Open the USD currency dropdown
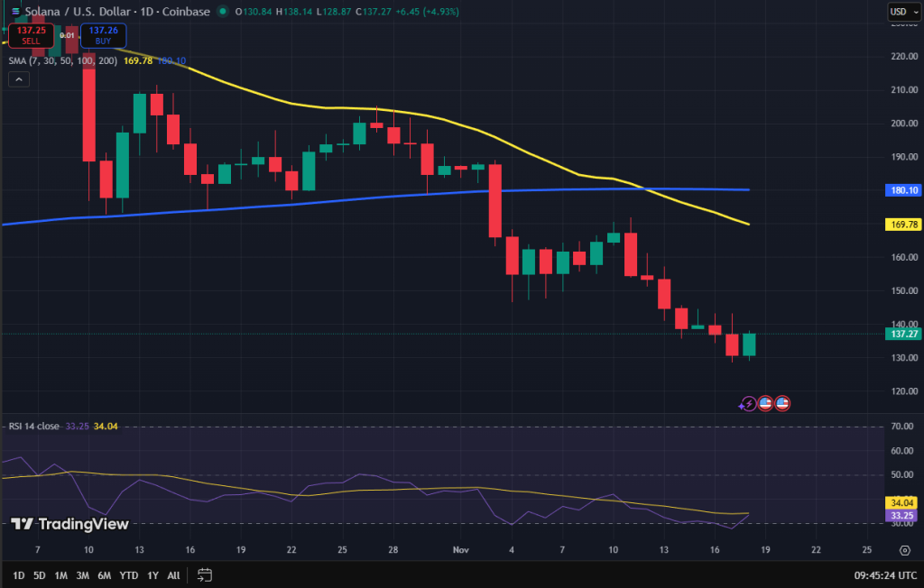This screenshot has width=924, height=588. click(904, 12)
